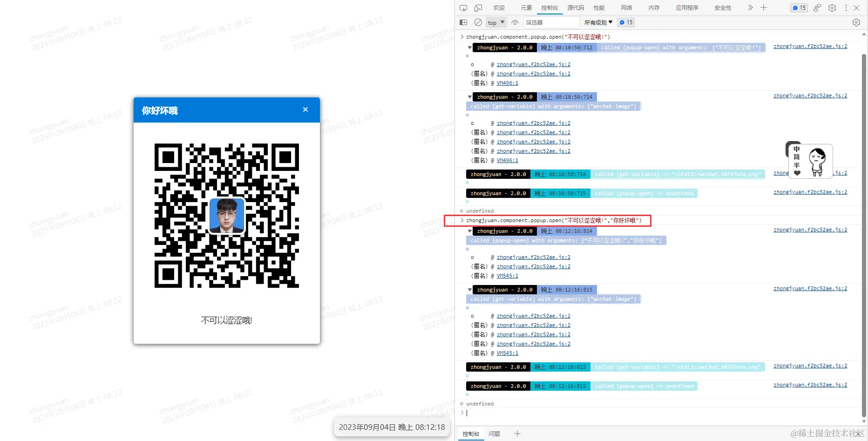Image resolution: width=868 pixels, height=441 pixels.
Task: Collapse the 08:12:16:814 log group
Action: click(x=469, y=231)
